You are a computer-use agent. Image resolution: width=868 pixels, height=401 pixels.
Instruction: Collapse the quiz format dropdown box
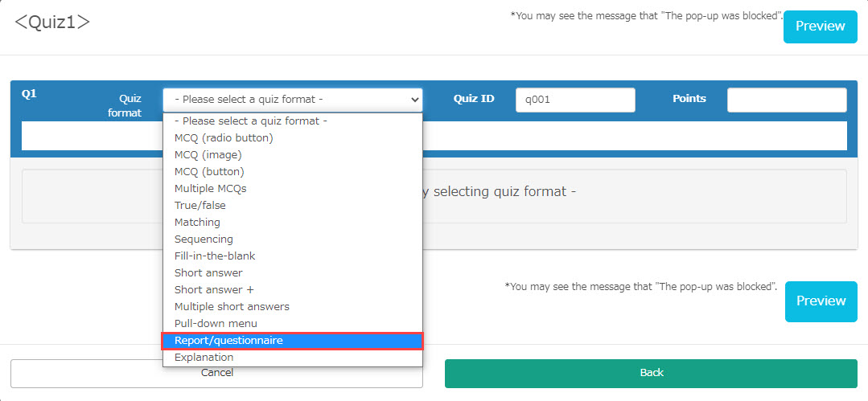tap(293, 100)
